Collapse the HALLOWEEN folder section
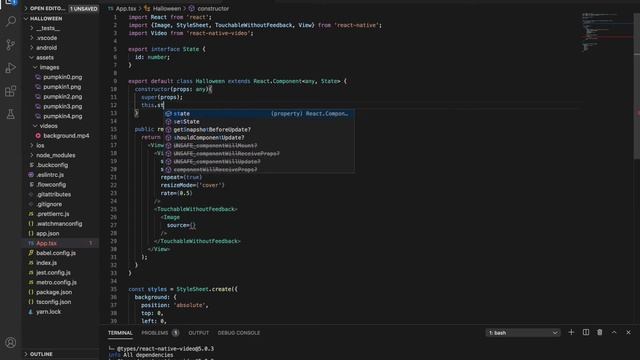This screenshot has width=640, height=360. 60,18
